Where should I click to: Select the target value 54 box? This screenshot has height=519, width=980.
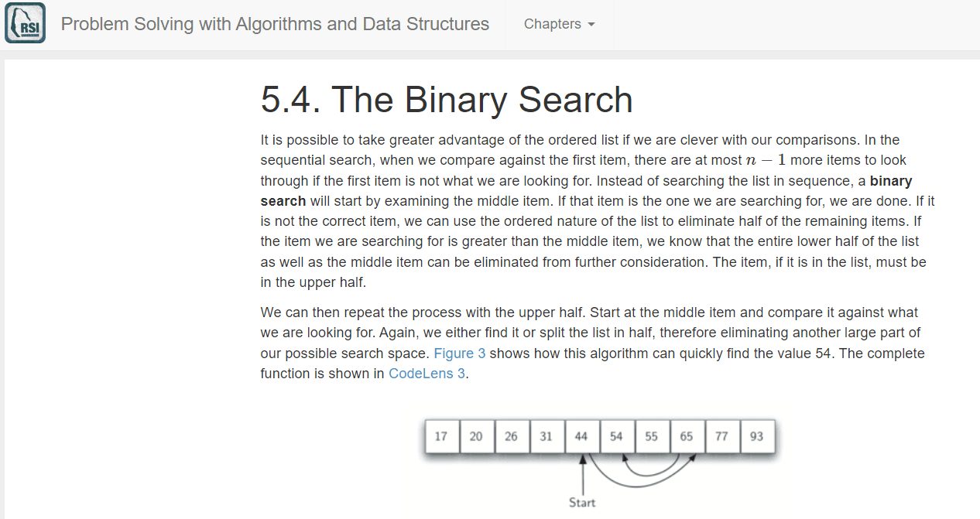[616, 436]
